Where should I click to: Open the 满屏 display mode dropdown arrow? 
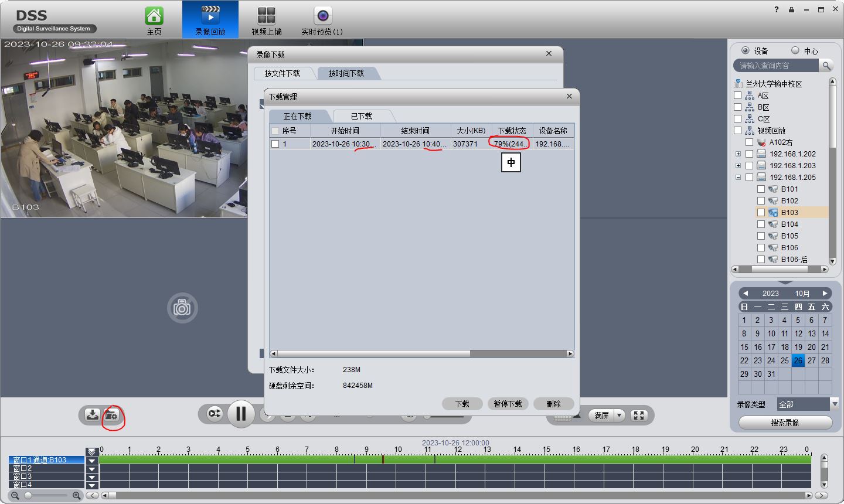620,416
